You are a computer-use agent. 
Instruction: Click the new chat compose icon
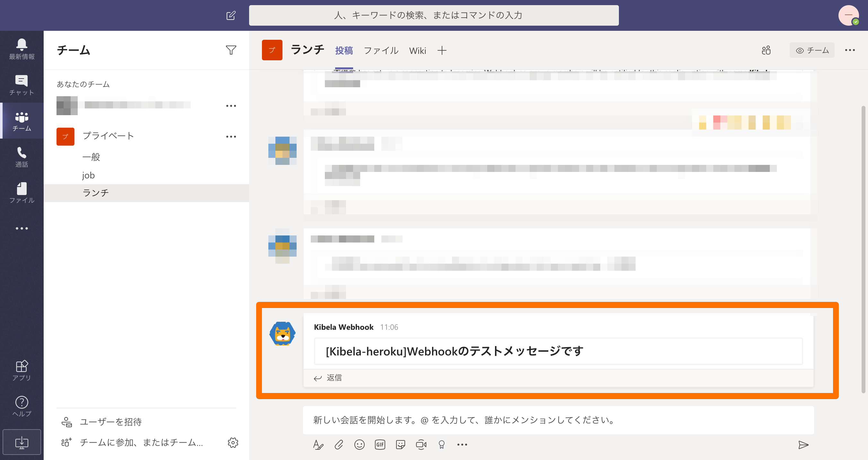(231, 15)
